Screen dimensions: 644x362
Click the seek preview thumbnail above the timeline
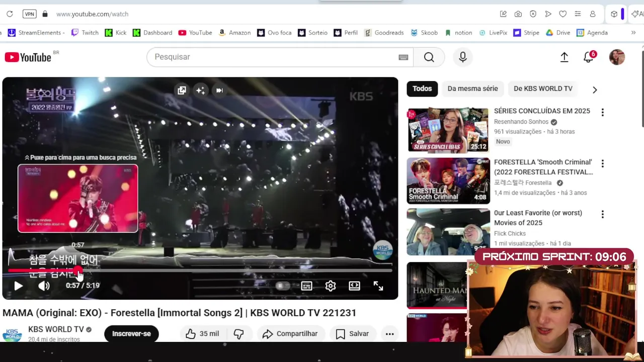tap(78, 198)
